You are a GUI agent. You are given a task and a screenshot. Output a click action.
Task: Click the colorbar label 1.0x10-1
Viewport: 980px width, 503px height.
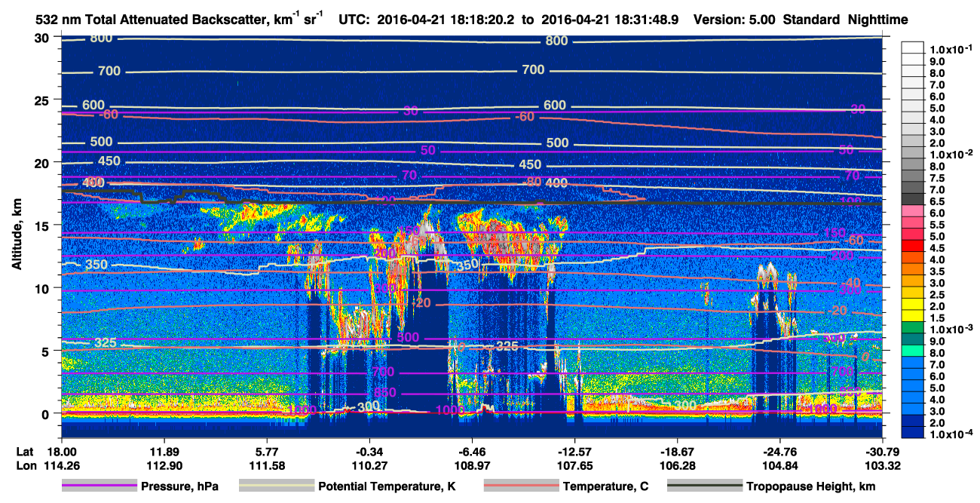953,49
